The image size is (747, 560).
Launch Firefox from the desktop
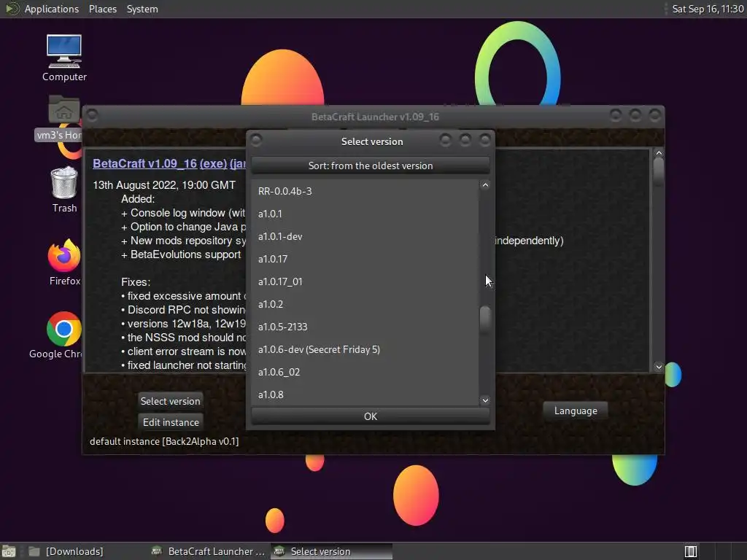click(64, 262)
